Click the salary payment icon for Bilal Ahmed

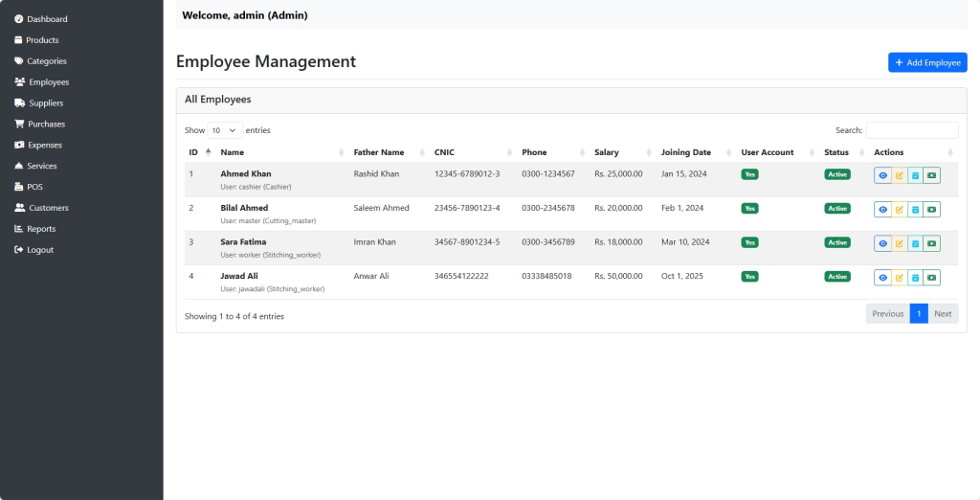coord(931,209)
